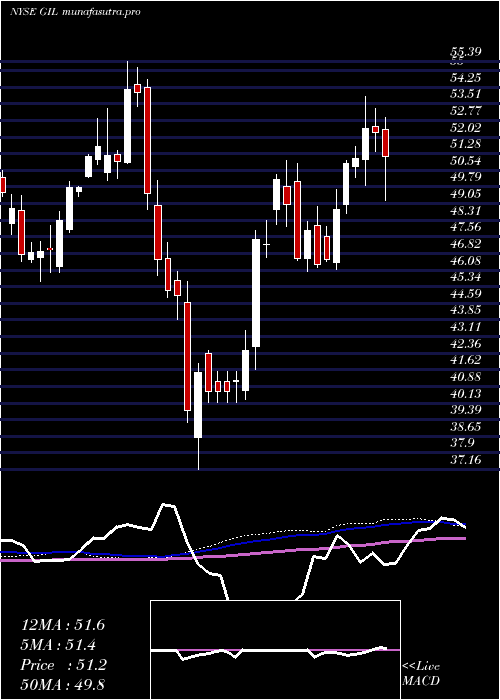Select the 47.56 price axis label
The height and width of the screenshot is (700, 500).
tap(465, 227)
